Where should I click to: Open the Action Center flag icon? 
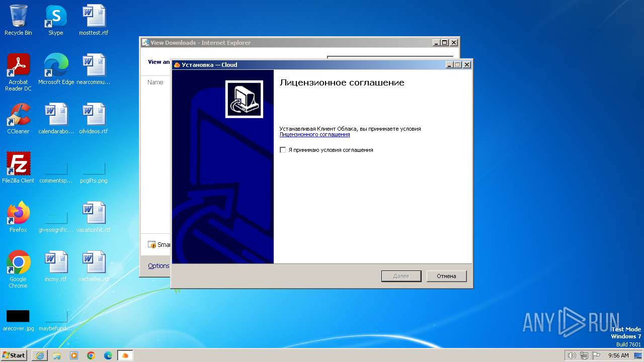pyautogui.click(x=596, y=355)
